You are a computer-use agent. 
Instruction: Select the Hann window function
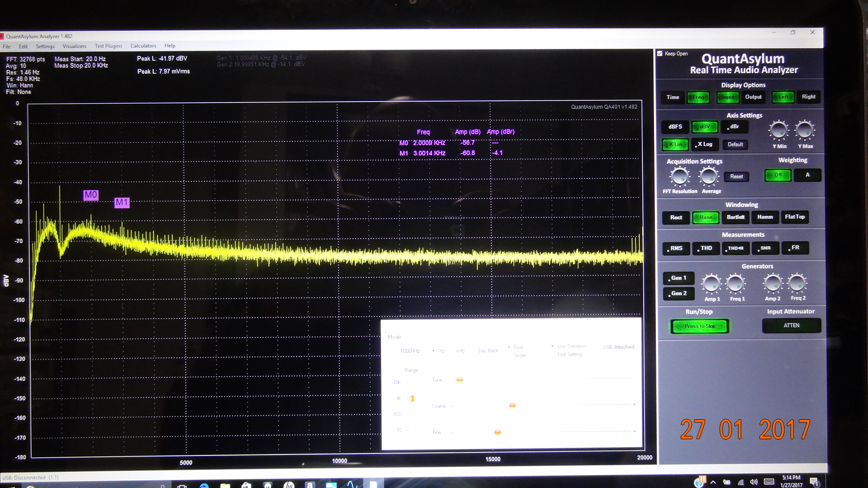pos(706,218)
